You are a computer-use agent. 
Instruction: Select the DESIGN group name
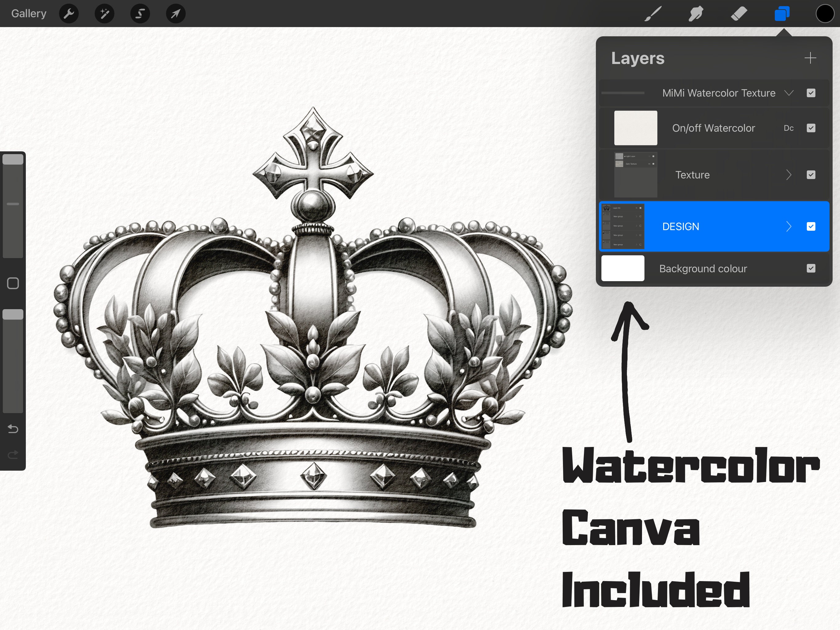680,226
